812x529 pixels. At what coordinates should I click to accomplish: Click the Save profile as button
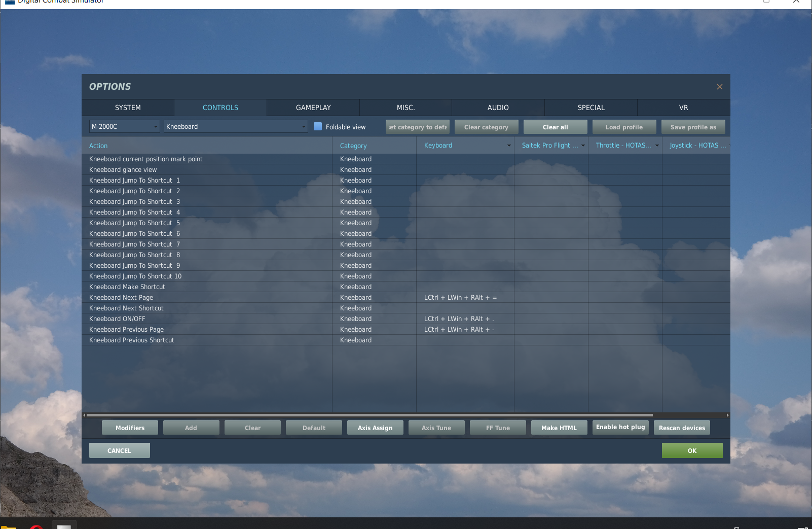click(x=693, y=127)
